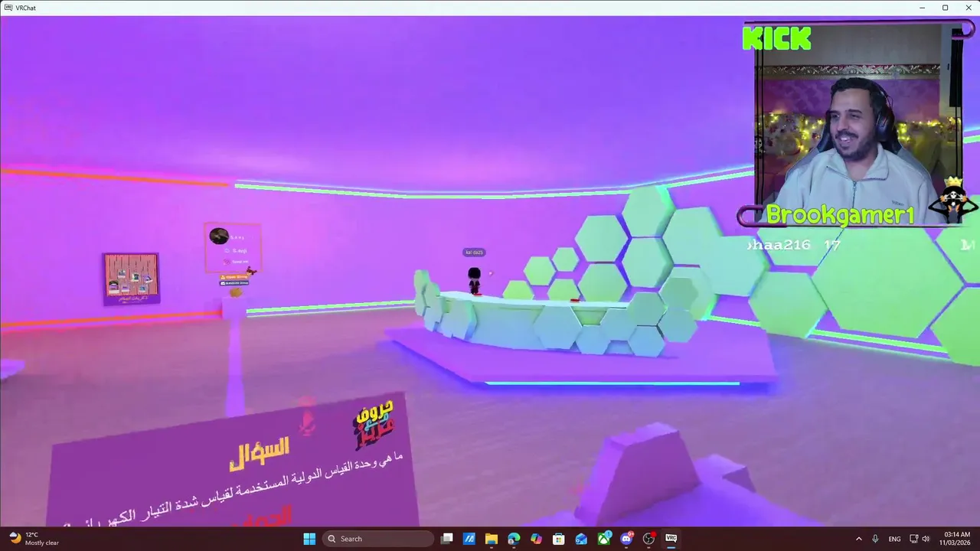
Task: Select the VRChat taskbar icon
Action: 671,539
